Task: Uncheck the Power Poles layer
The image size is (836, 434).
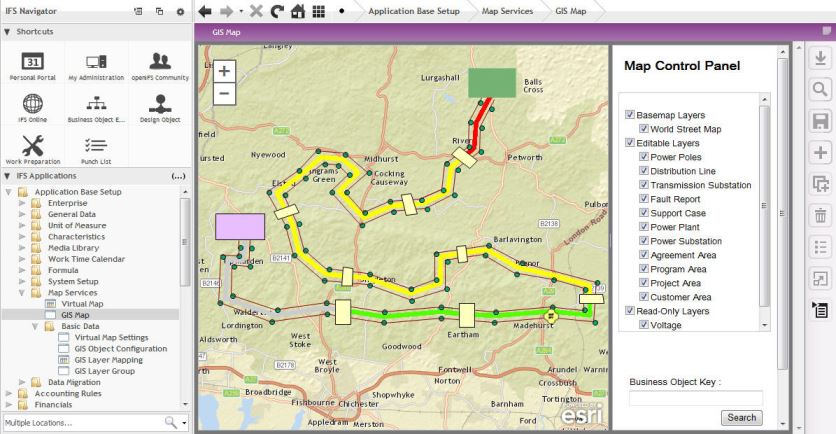Action: 644,157
